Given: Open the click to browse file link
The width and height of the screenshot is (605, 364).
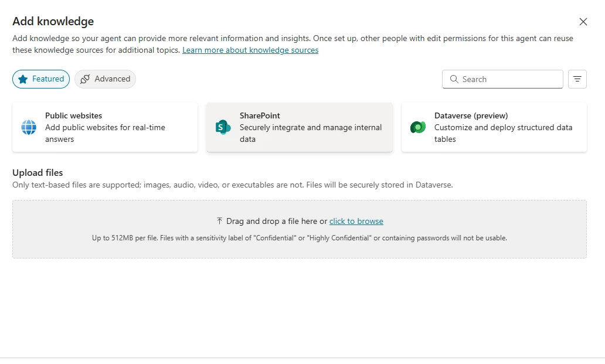Looking at the screenshot, I should tap(356, 222).
